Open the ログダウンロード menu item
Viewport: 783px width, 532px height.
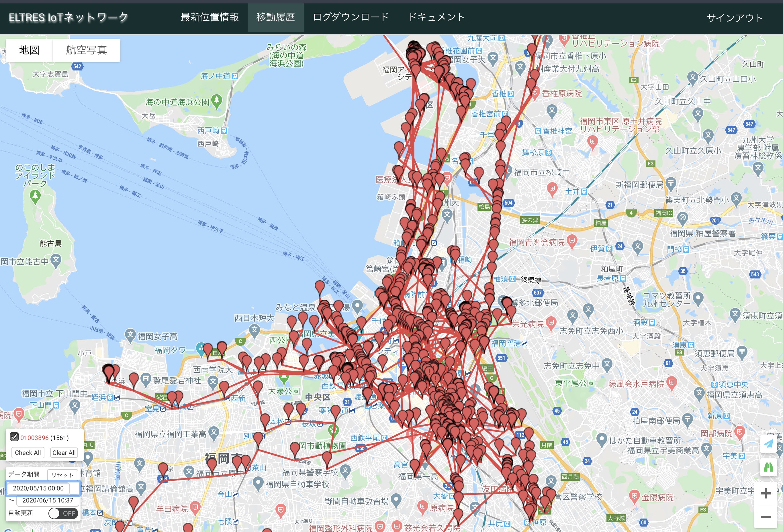(351, 17)
